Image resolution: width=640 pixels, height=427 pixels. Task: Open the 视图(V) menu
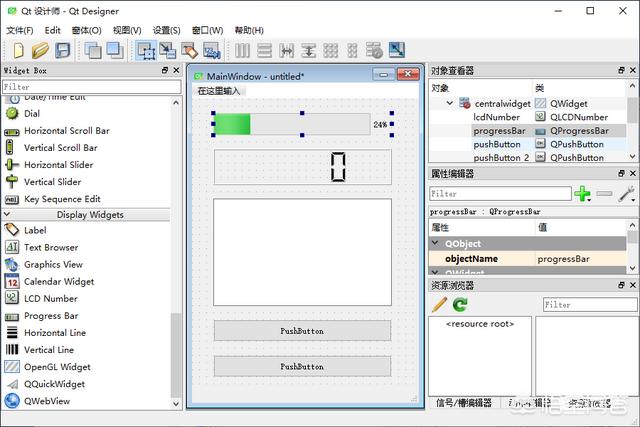[x=127, y=30]
